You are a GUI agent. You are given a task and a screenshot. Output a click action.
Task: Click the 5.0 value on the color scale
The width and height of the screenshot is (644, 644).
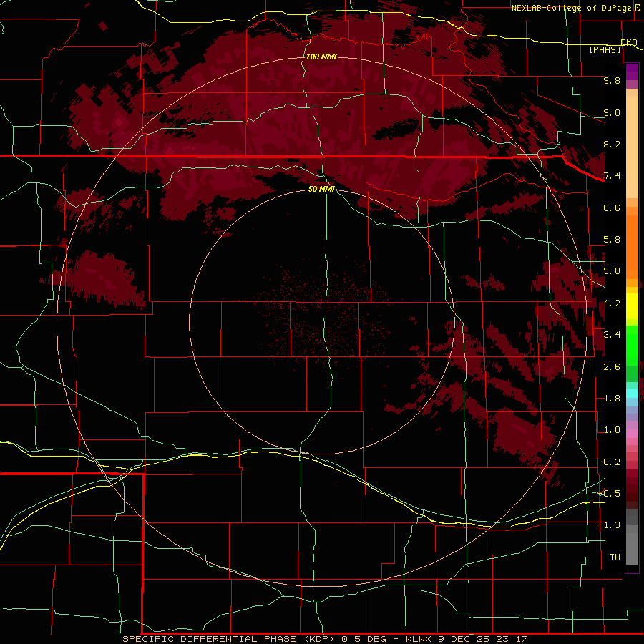point(612,271)
